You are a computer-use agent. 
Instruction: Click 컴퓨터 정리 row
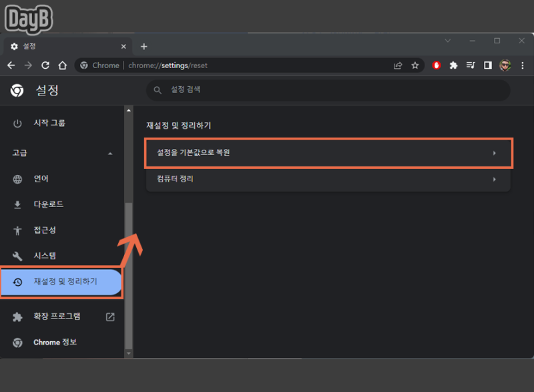[328, 179]
